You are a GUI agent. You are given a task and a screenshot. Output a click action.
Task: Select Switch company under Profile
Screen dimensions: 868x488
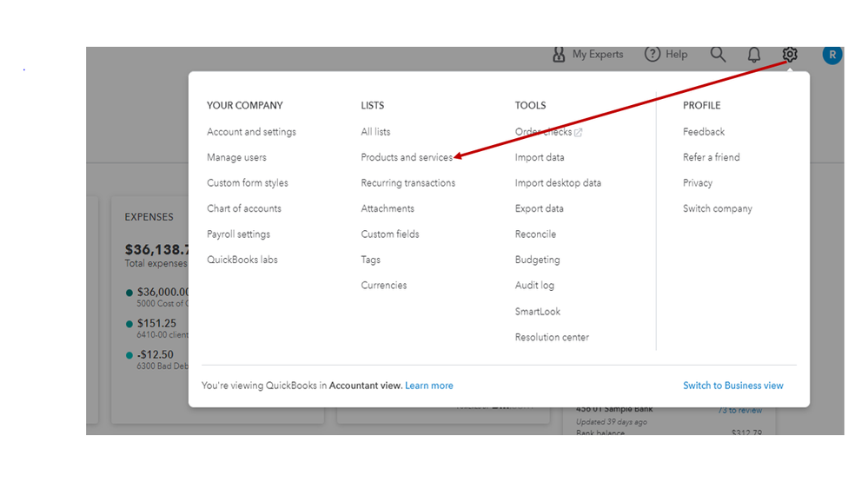point(717,208)
